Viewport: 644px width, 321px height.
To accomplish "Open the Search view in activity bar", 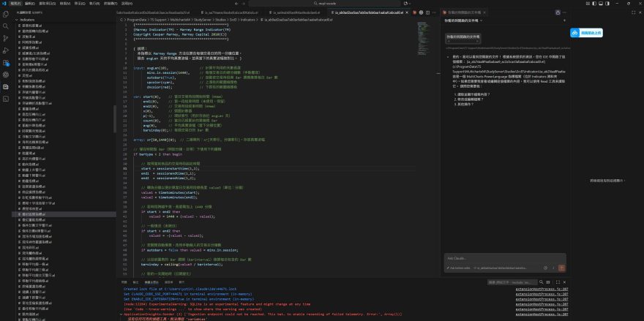I will click(6, 25).
